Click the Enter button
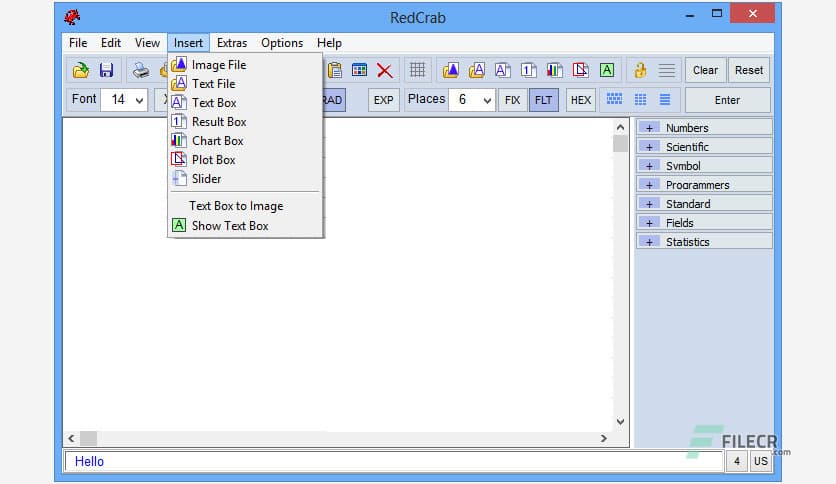This screenshot has height=484, width=836. click(x=727, y=100)
